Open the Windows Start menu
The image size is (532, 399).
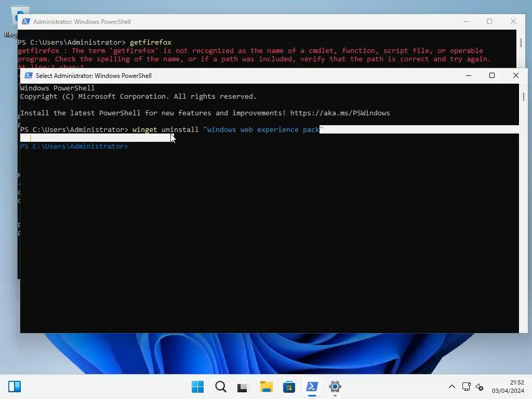point(198,387)
